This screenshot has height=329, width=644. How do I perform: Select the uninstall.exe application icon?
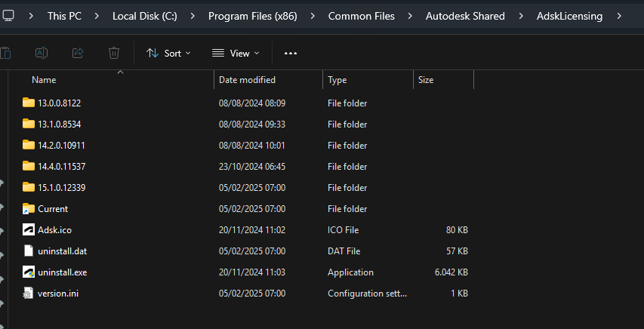pyautogui.click(x=29, y=272)
